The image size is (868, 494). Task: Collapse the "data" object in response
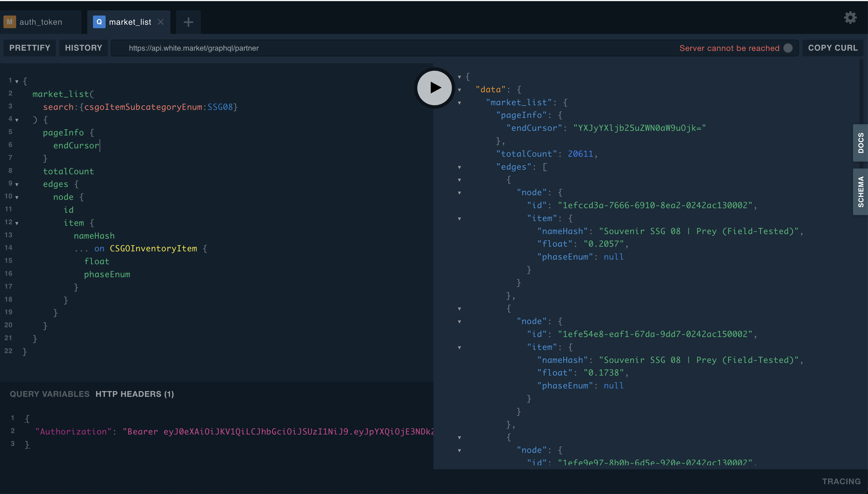[459, 90]
